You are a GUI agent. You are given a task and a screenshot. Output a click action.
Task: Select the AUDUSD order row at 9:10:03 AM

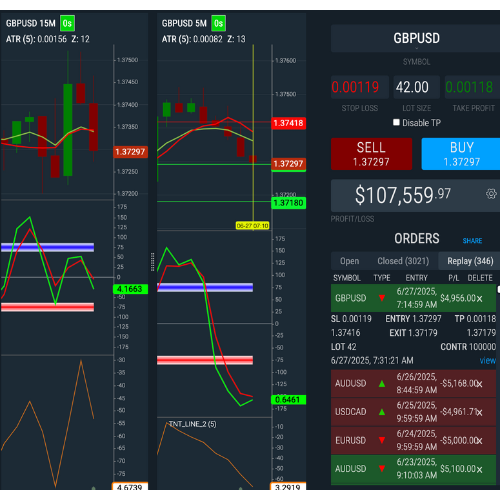click(x=413, y=469)
